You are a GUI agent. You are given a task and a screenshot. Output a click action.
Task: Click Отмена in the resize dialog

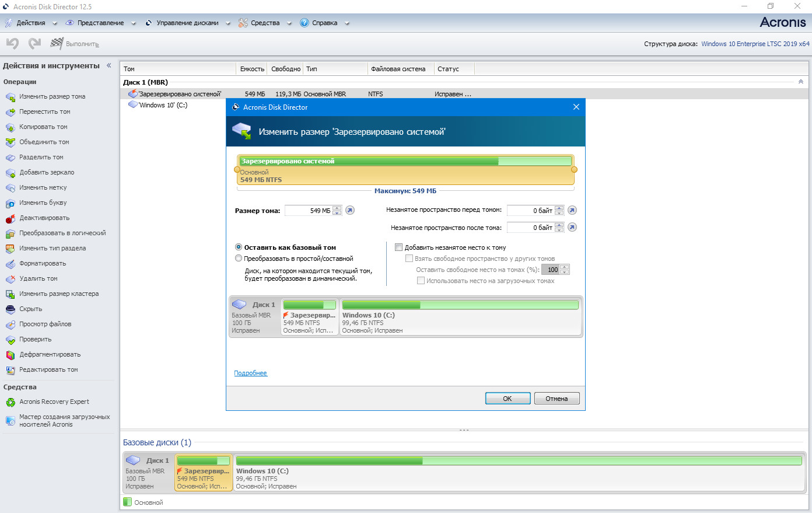point(556,399)
